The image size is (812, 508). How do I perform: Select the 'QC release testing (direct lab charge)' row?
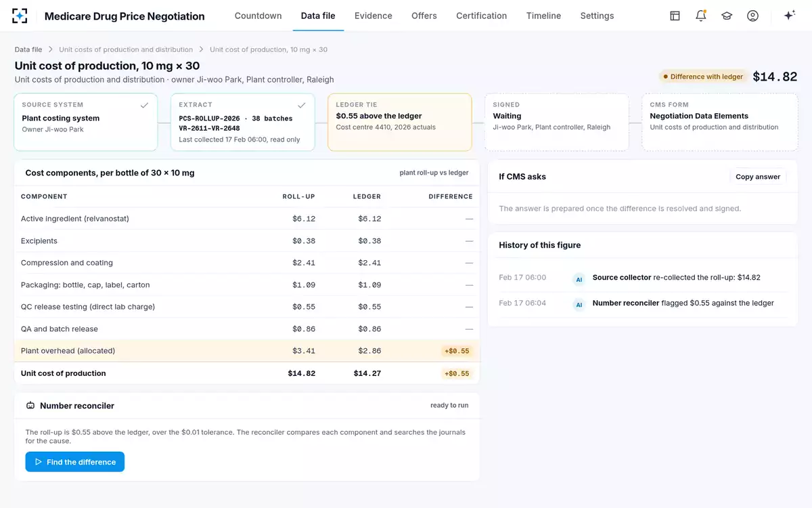(x=247, y=307)
